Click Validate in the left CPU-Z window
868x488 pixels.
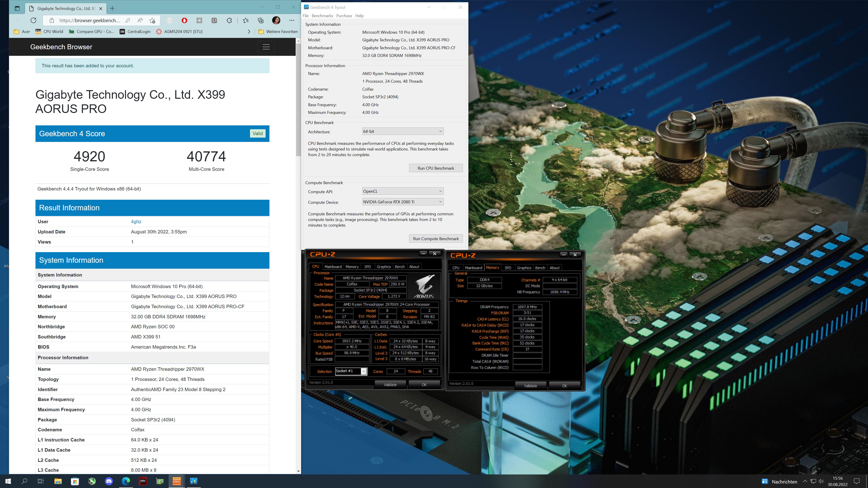(390, 385)
